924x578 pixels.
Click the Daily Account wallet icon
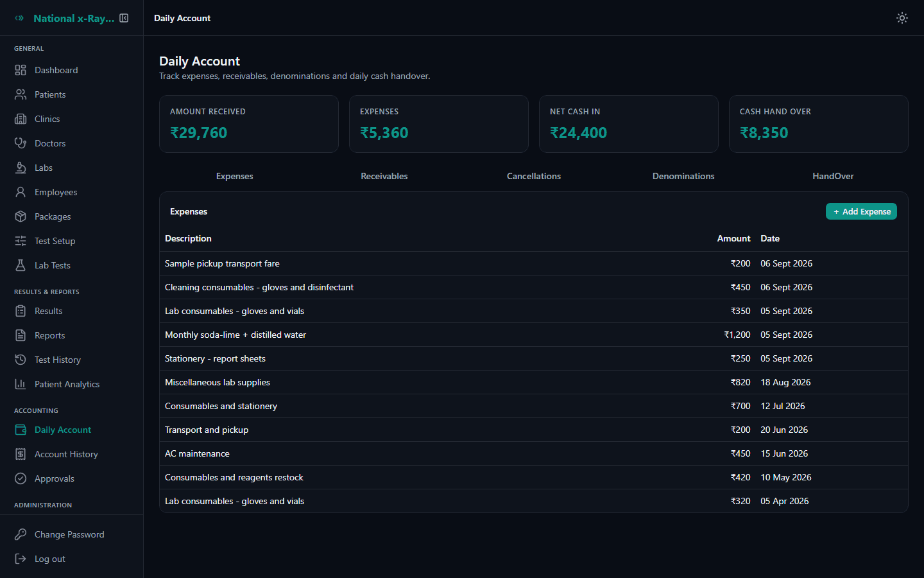pos(21,430)
